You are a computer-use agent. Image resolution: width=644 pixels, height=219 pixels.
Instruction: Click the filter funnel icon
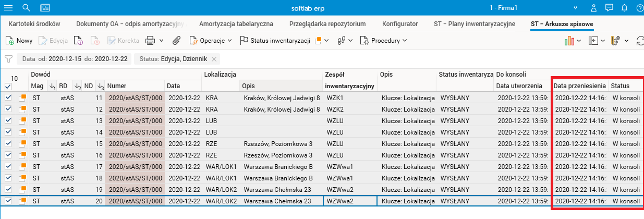point(8,59)
